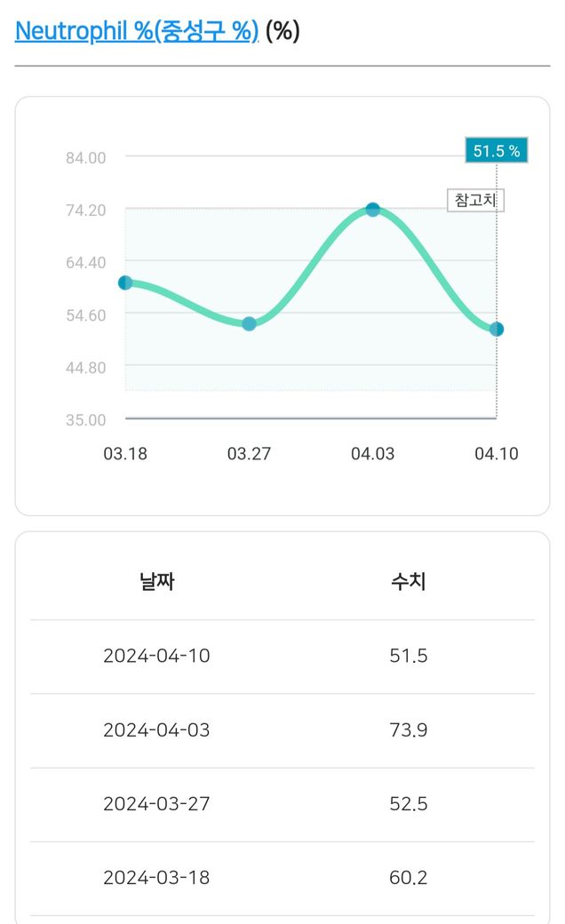Click the 수치 column header
This screenshot has height=924, width=565.
coord(409,583)
